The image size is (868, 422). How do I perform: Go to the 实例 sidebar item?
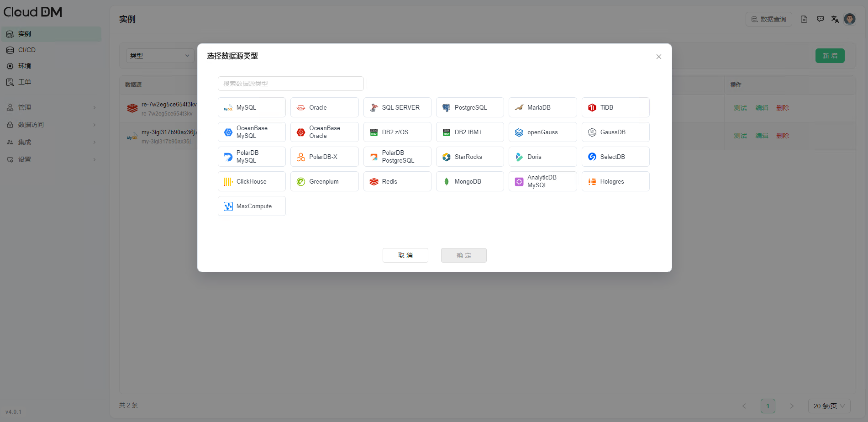(x=51, y=34)
